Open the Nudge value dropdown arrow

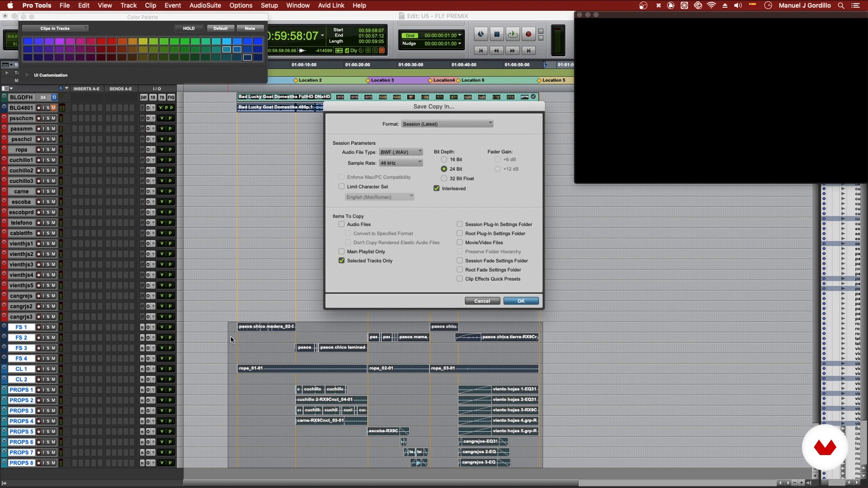click(460, 44)
